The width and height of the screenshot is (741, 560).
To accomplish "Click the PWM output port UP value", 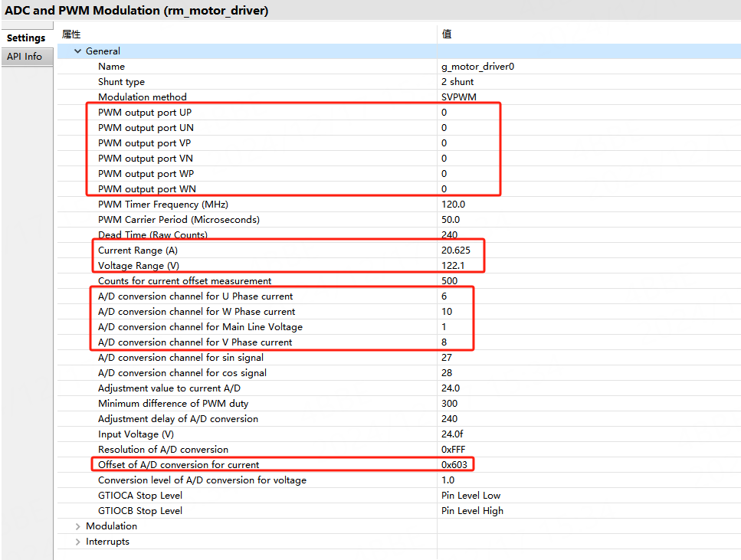I will coord(444,113).
